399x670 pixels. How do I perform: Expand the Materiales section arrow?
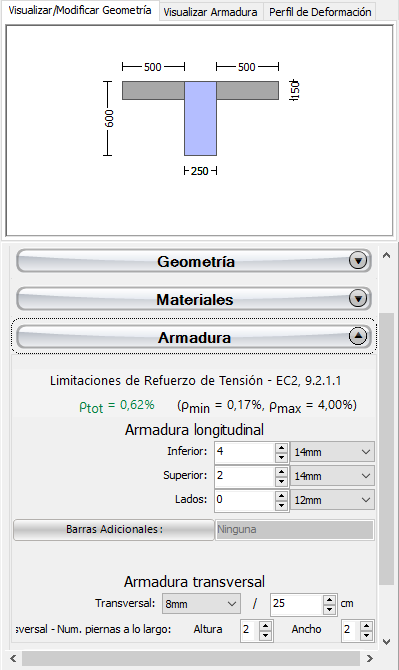click(x=358, y=299)
